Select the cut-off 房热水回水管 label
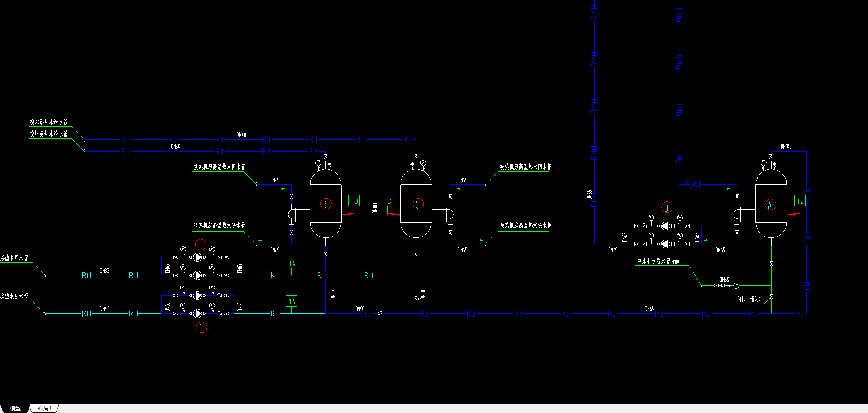The width and height of the screenshot is (868, 413). tap(14, 296)
